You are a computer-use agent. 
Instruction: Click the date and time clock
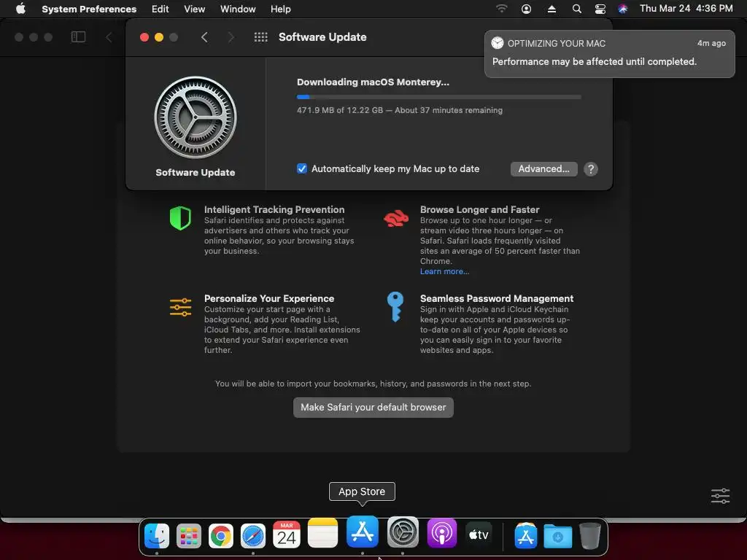click(x=686, y=9)
